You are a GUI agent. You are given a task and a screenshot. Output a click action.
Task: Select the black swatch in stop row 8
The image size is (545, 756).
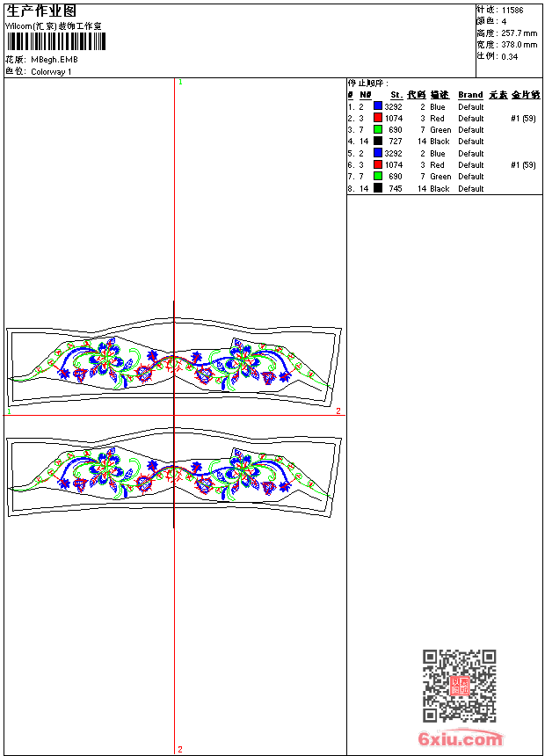coord(378,188)
